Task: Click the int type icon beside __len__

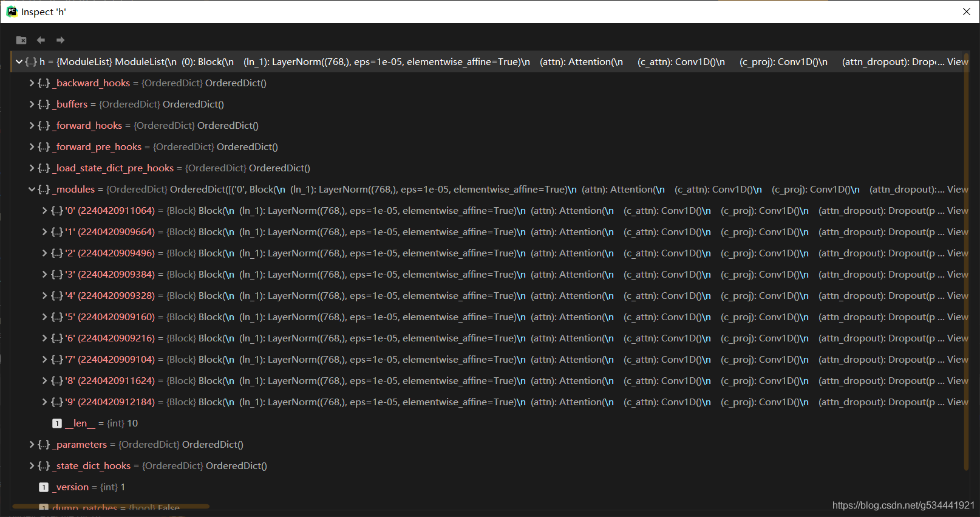Action: (57, 423)
